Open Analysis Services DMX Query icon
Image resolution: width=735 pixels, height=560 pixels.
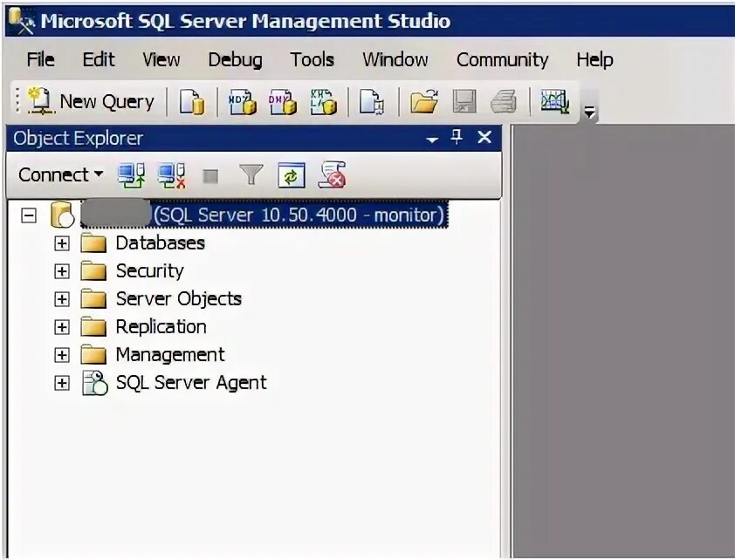point(283,101)
